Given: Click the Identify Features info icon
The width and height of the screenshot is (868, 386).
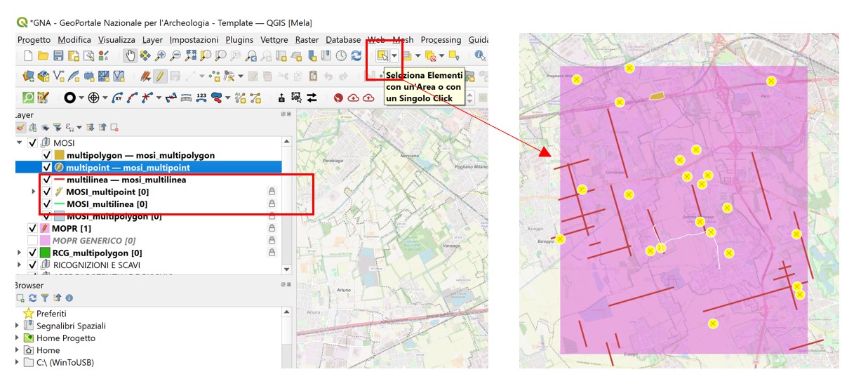Looking at the screenshot, I should click(480, 55).
